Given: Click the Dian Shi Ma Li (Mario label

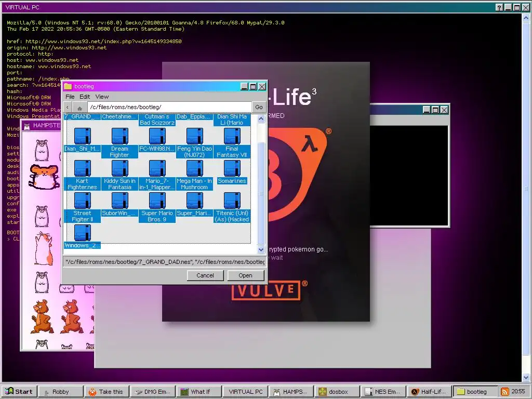Looking at the screenshot, I should tap(232, 120).
